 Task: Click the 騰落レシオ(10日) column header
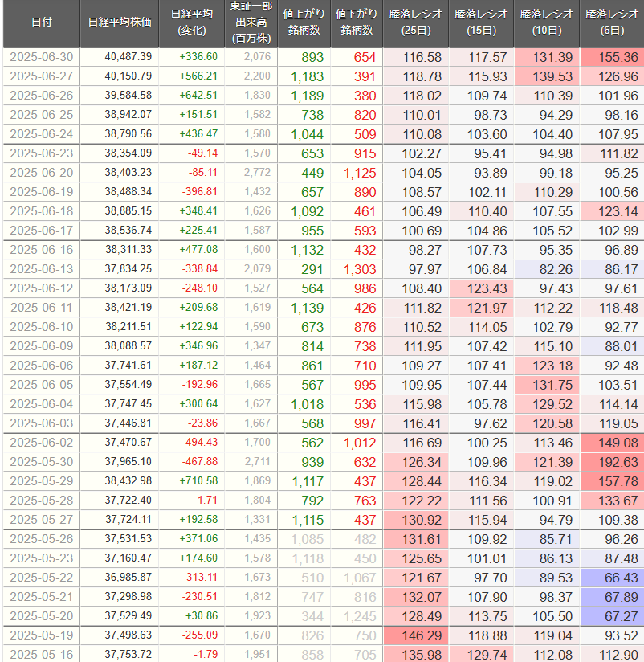coord(547,23)
